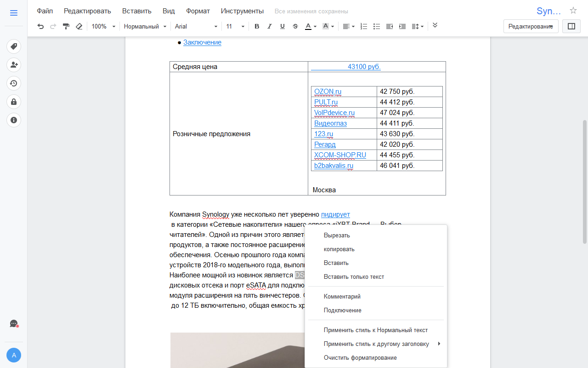Click the lock icon in sidebar
The height and width of the screenshot is (368, 588).
[14, 102]
